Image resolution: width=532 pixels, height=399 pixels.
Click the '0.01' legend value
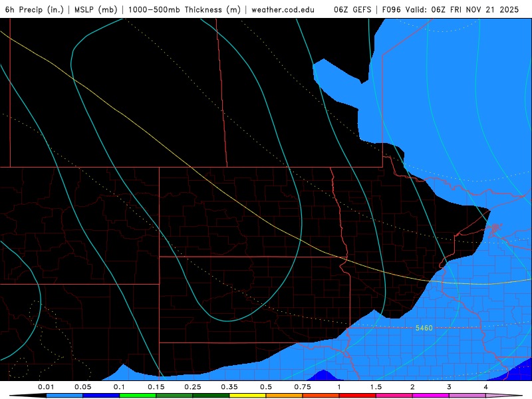(46, 387)
